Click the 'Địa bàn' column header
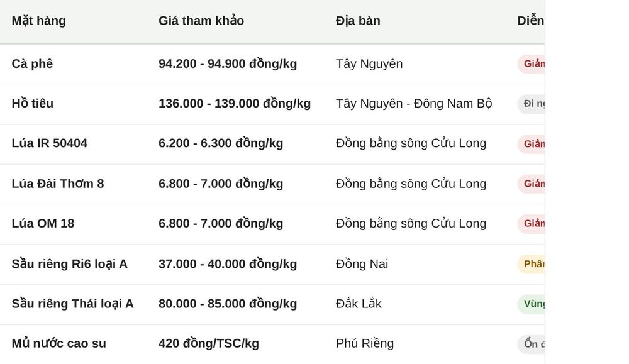629x364 pixels. (x=358, y=21)
